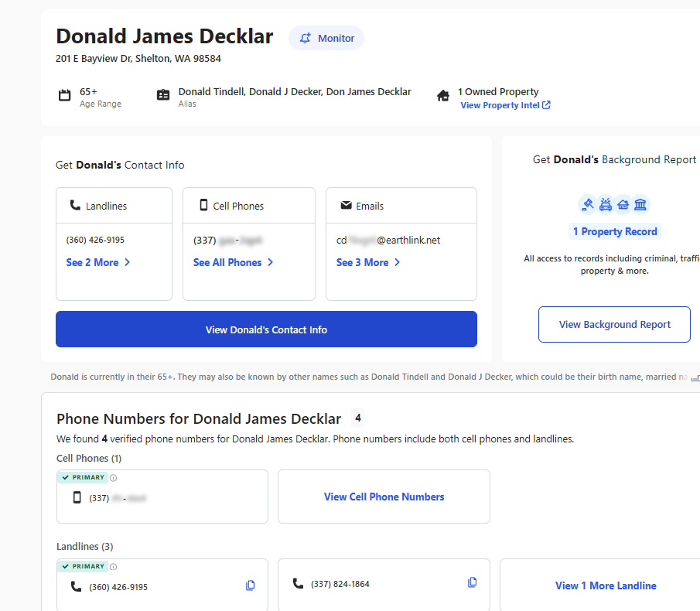Click the police car traffic records icon
The width and height of the screenshot is (700, 611).
(x=606, y=204)
